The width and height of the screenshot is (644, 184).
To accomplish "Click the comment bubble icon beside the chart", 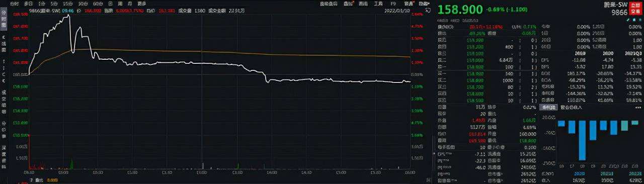I will pyautogui.click(x=428, y=10).
